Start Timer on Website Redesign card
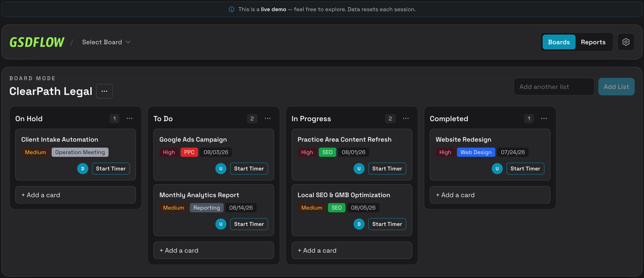The height and width of the screenshot is (278, 644). tap(525, 169)
